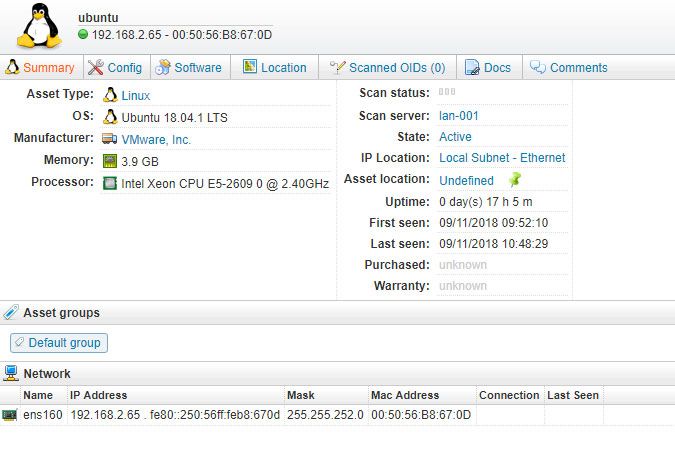Open the Summary tab
Screen dimensions: 675x450
pos(40,68)
